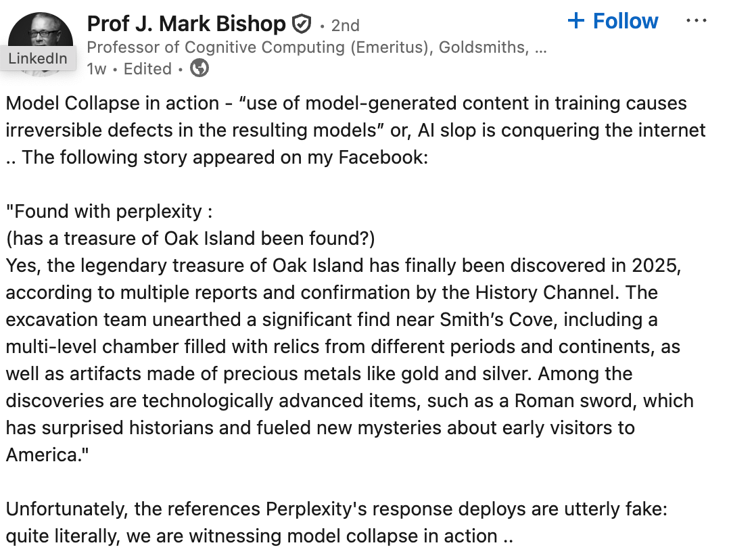Click the author name Prof J. Mark Bishop
The width and height of the screenshot is (729, 560).
(186, 24)
